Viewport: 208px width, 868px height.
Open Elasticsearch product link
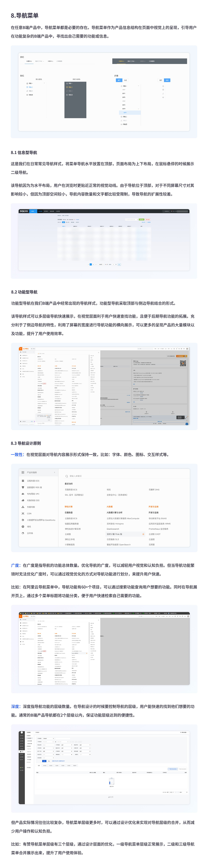point(113,529)
